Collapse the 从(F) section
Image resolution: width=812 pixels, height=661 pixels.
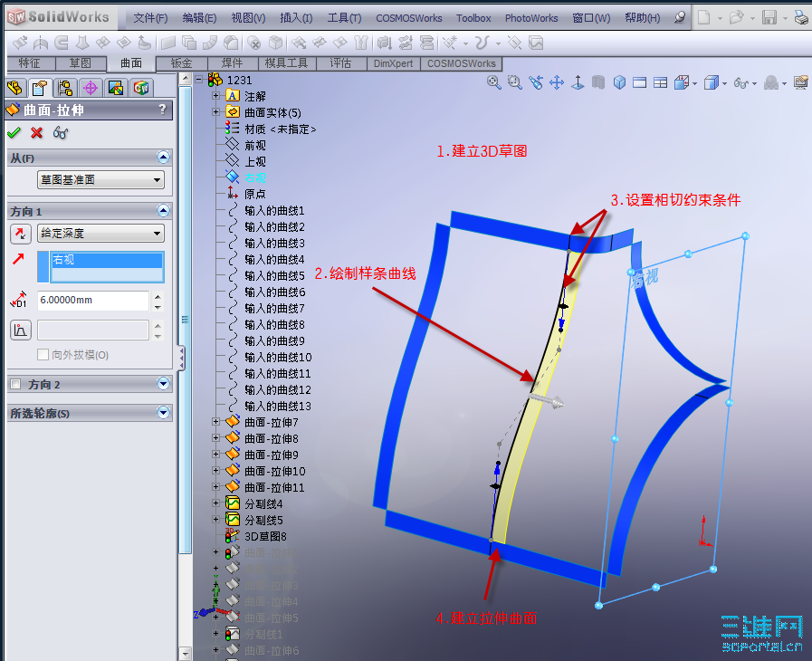click(163, 157)
